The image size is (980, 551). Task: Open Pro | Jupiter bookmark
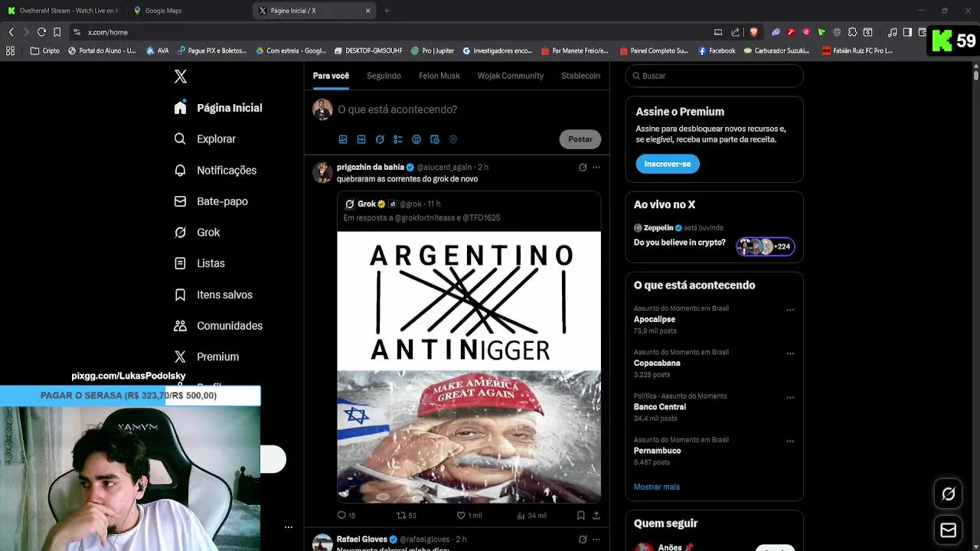pos(433,51)
